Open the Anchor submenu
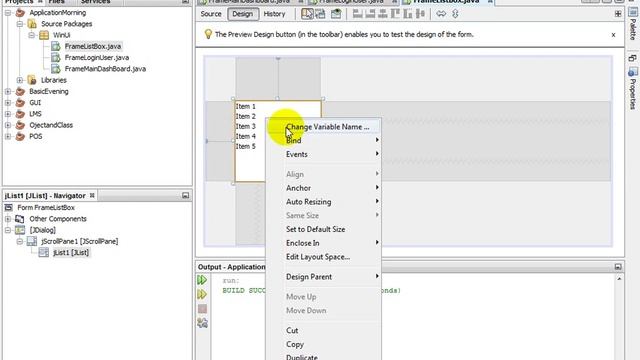 click(323, 188)
